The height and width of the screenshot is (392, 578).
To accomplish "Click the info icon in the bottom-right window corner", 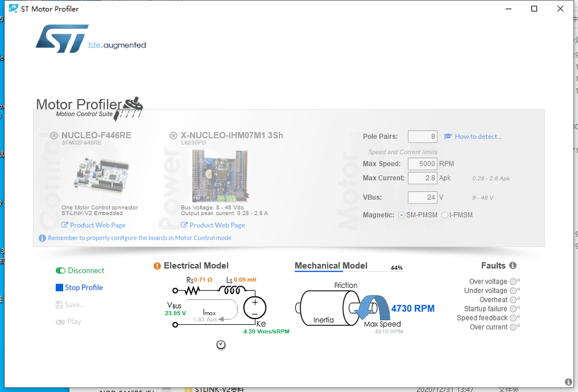I will 568,382.
